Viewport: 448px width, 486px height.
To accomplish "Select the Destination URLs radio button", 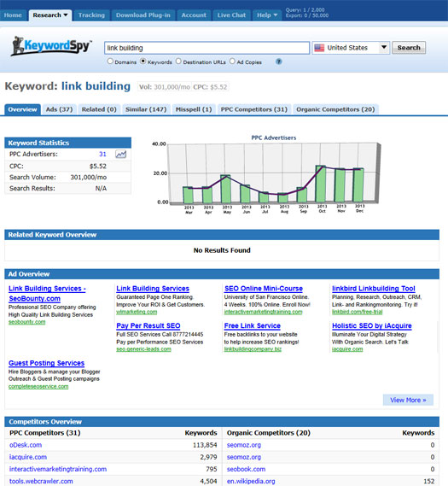I will [x=178, y=61].
